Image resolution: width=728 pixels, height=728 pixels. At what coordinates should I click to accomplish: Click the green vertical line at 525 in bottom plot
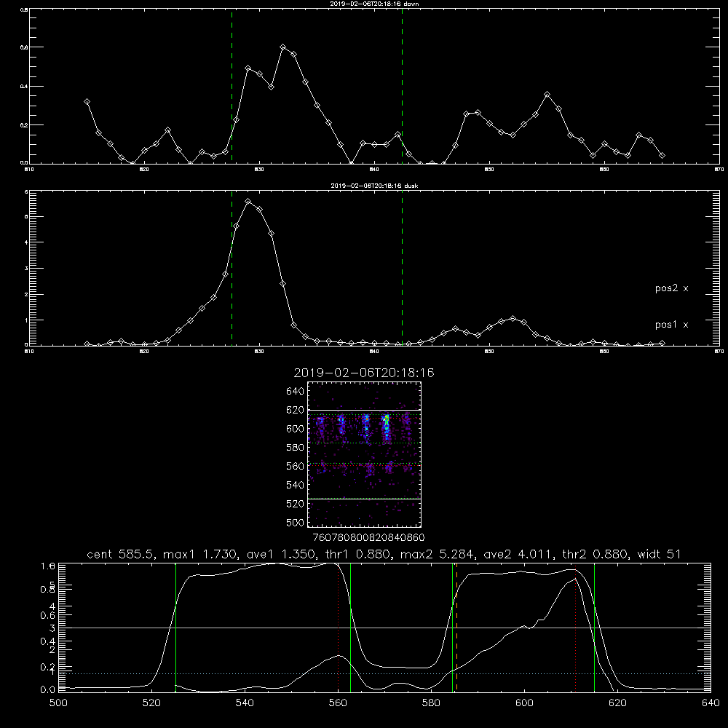[x=175, y=628]
